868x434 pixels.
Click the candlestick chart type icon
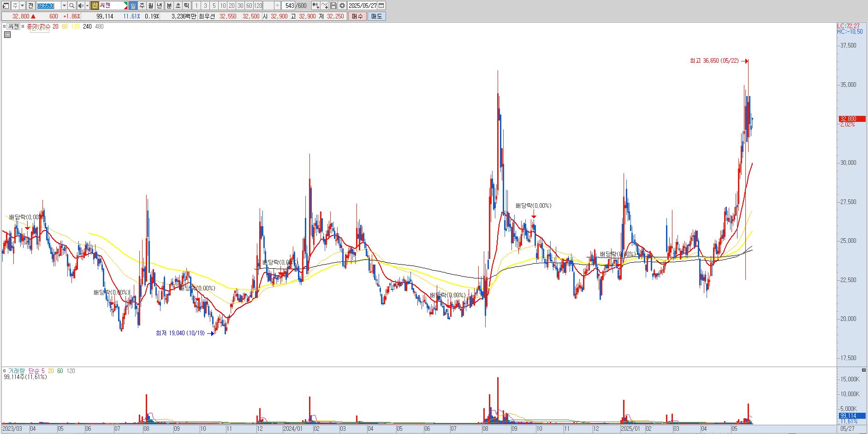316,6
